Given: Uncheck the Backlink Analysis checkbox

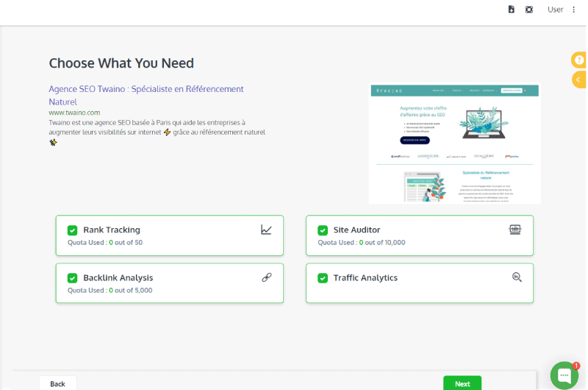Looking at the screenshot, I should [72, 278].
